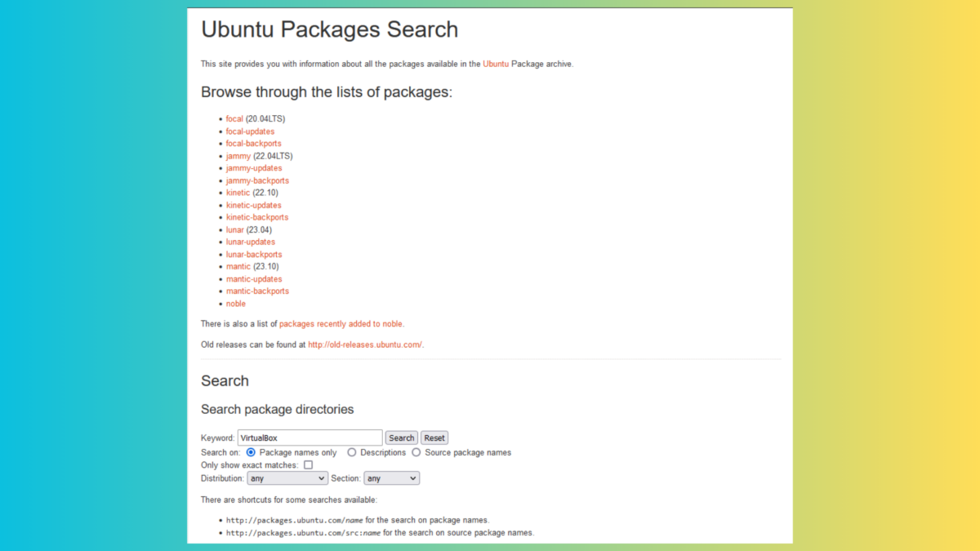Open the lunar-backports list
The height and width of the screenshot is (551, 980).
pos(253,254)
